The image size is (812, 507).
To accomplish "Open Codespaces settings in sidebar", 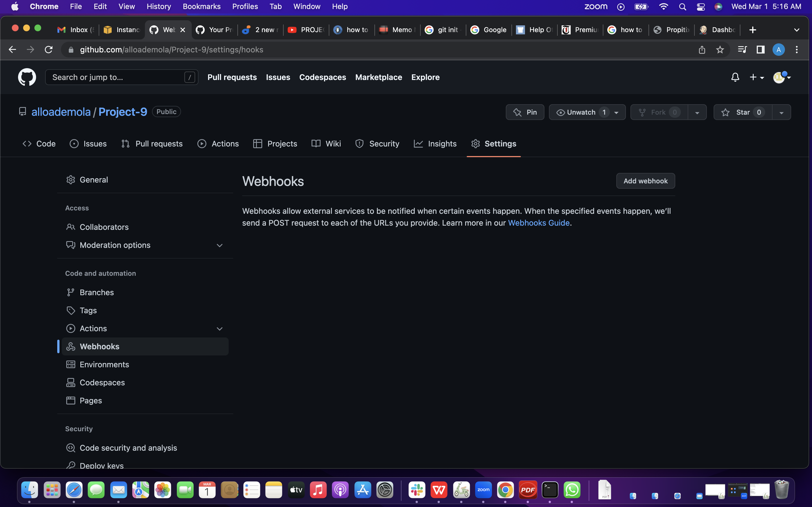I will click(102, 382).
